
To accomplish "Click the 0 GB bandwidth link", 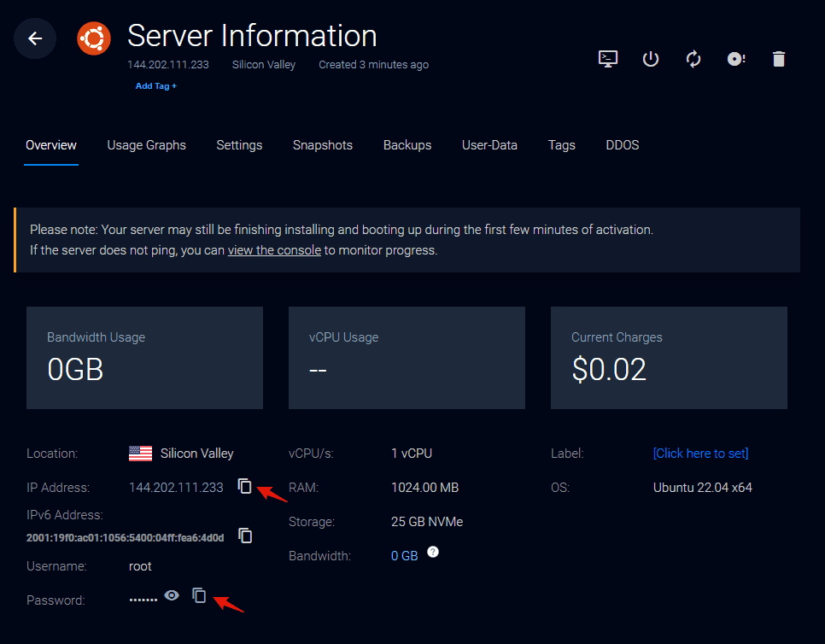I will pos(404,556).
